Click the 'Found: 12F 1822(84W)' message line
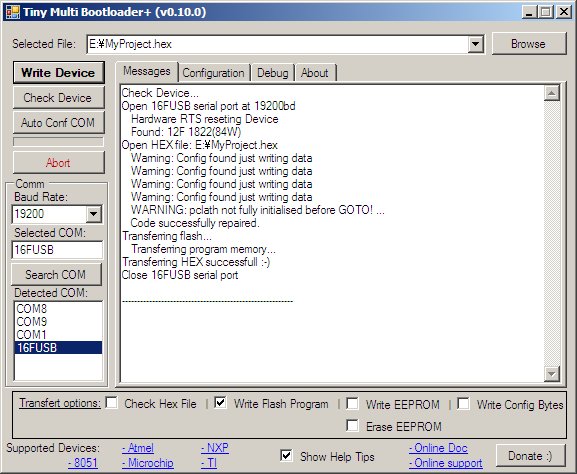 pyautogui.click(x=186, y=132)
